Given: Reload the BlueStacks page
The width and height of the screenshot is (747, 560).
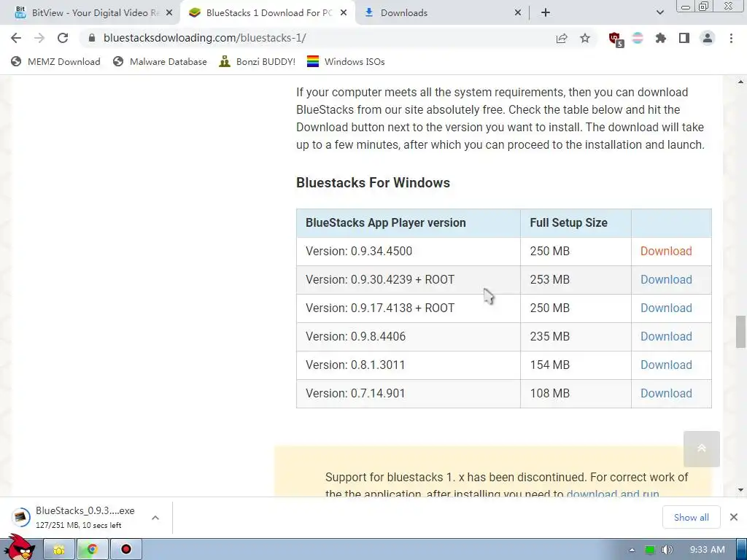Looking at the screenshot, I should (x=63, y=38).
